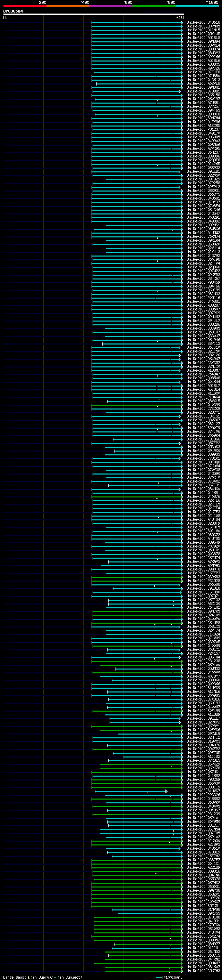Viewport: 222px width, 980px height.
Task: Select hit label UniRef100_A1EGX0
Action: point(203,394)
